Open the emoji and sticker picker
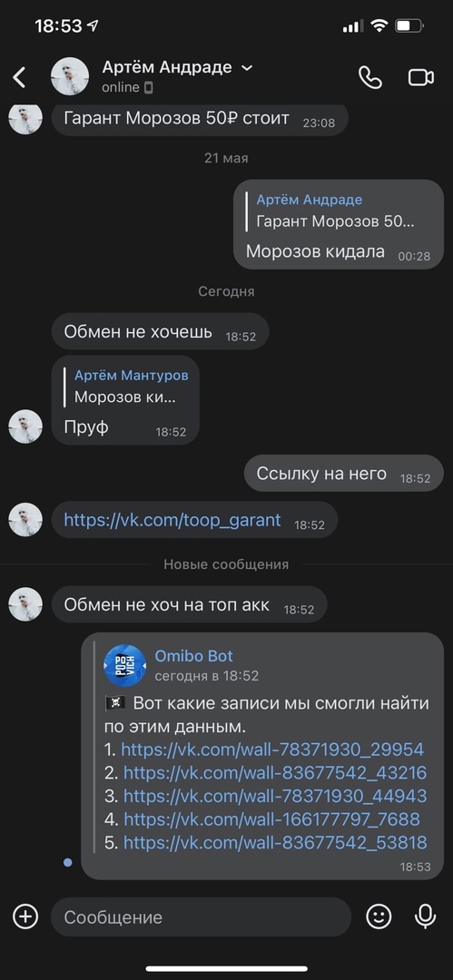 (379, 916)
